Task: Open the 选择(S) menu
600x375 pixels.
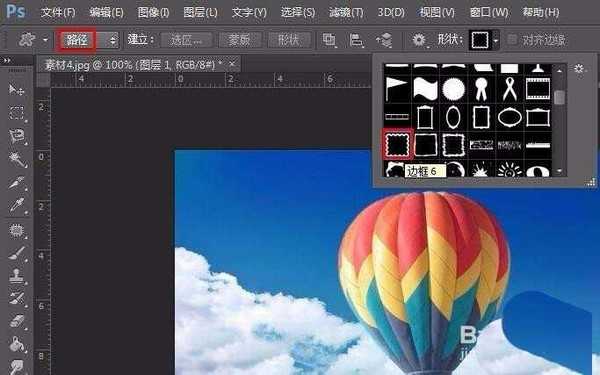Action: tap(298, 13)
